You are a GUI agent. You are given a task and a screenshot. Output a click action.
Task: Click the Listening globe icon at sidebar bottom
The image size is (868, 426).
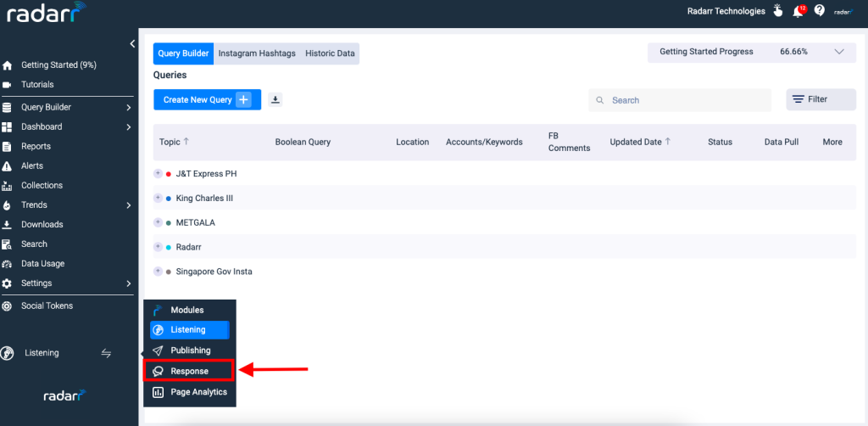[7, 353]
